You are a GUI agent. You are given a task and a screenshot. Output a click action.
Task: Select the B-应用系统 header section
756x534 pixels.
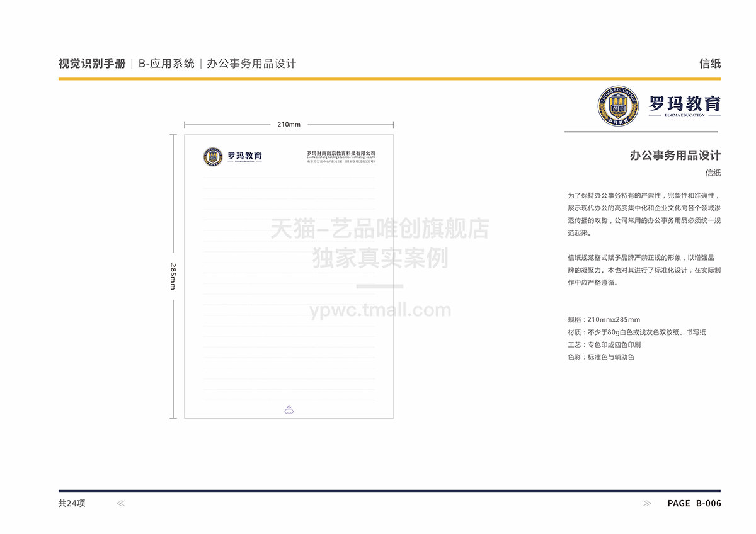(x=166, y=64)
